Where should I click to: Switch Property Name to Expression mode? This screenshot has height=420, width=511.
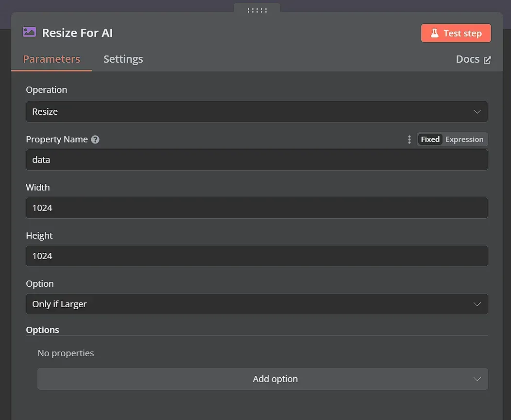(464, 139)
